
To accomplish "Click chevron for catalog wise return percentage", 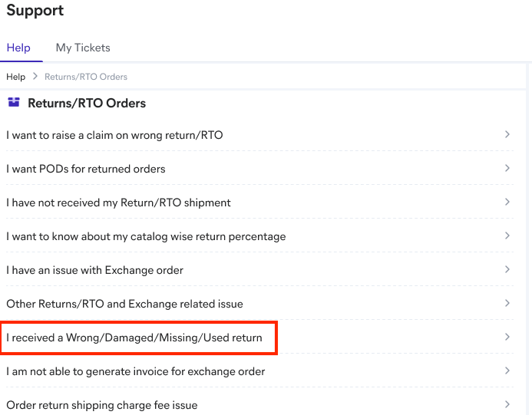I will 507,236.
